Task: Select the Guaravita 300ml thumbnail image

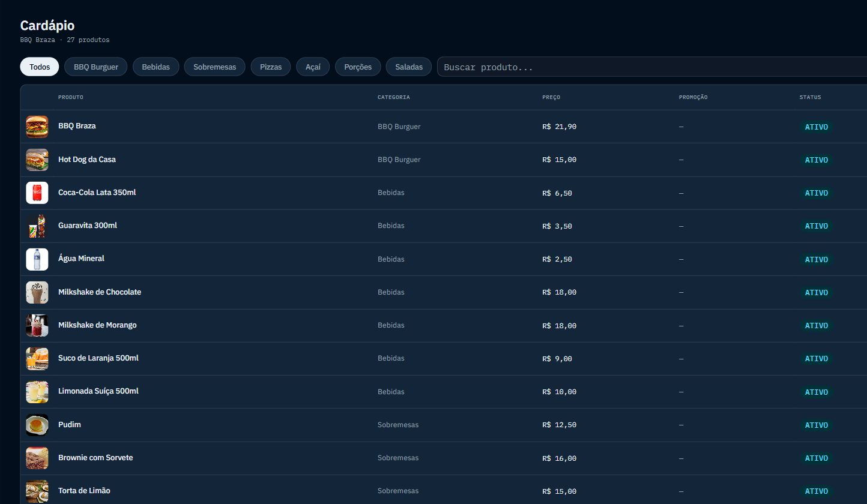Action: 37,226
